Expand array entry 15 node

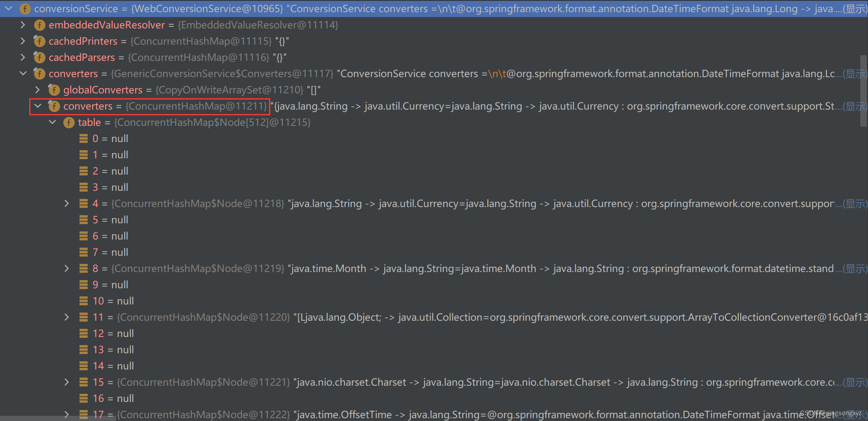click(67, 382)
